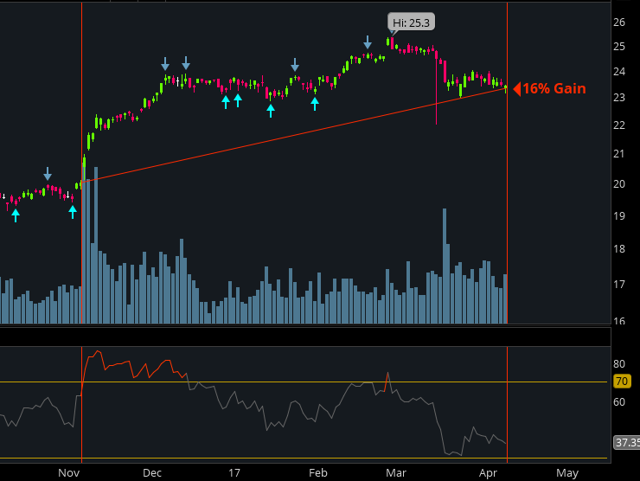This screenshot has width=640, height=481.
Task: Select the "16% Gain" annotation label
Action: tap(554, 89)
